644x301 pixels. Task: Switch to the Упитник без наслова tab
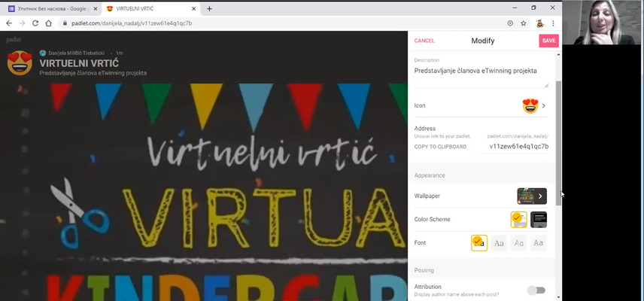click(x=52, y=8)
